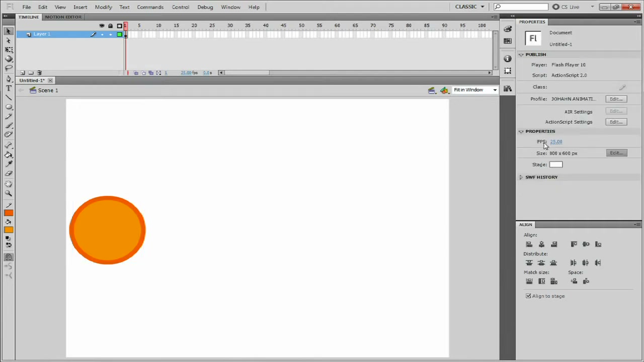Screen dimensions: 644x362
Task: Toggle Layer 1 lock dot
Action: point(110,34)
